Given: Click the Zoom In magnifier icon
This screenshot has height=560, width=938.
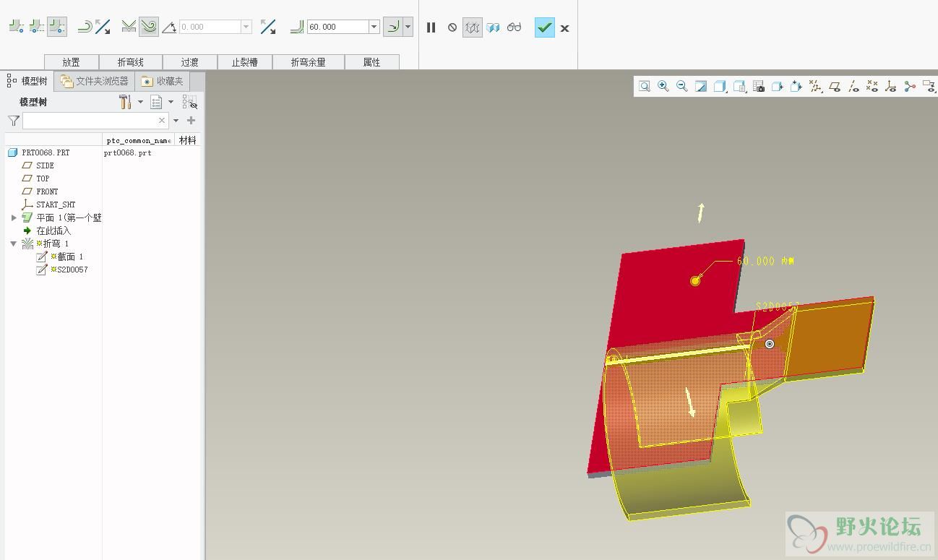Looking at the screenshot, I should pos(663,86).
